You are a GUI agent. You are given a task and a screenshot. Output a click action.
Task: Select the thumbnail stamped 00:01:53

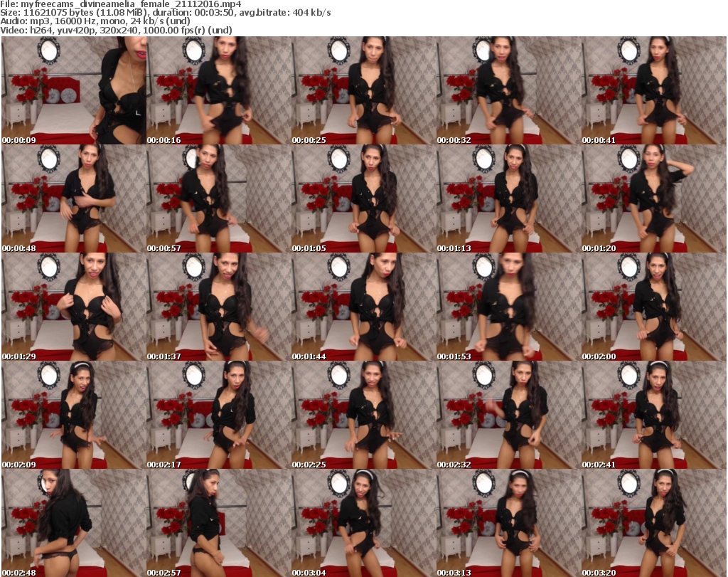pyautogui.click(x=509, y=307)
